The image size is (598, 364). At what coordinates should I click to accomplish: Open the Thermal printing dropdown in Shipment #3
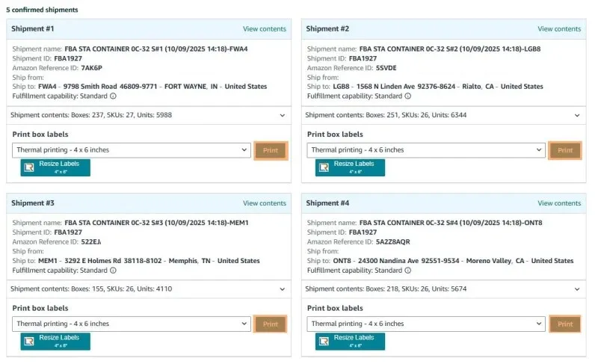[132, 324]
